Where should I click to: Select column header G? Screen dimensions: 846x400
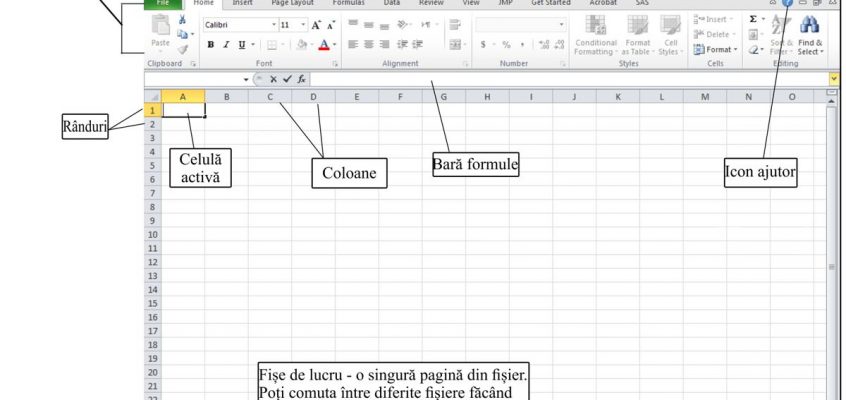444,97
